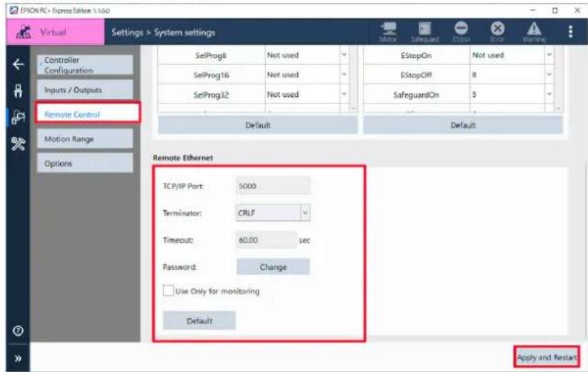The image size is (588, 372).
Task: Click Default under remote inputs table
Action: click(x=258, y=125)
